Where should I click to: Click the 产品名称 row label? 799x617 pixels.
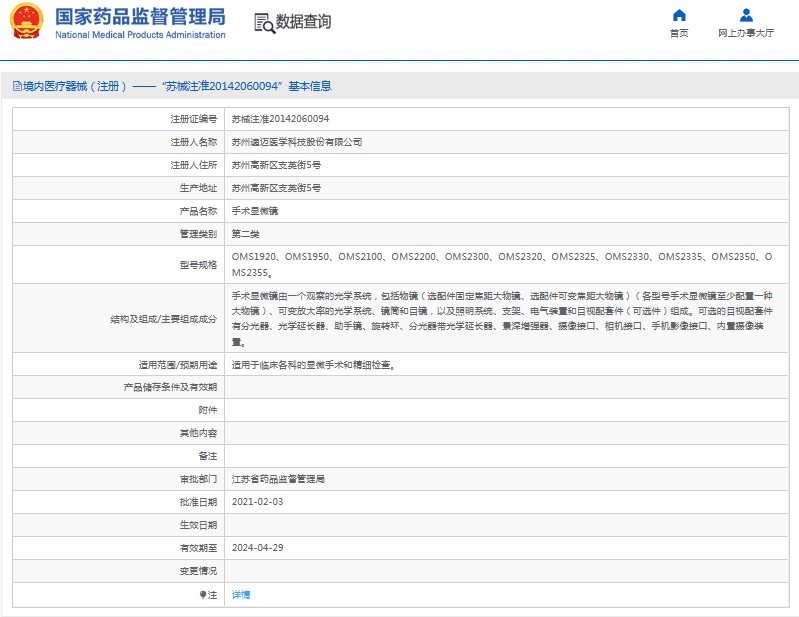(x=198, y=211)
